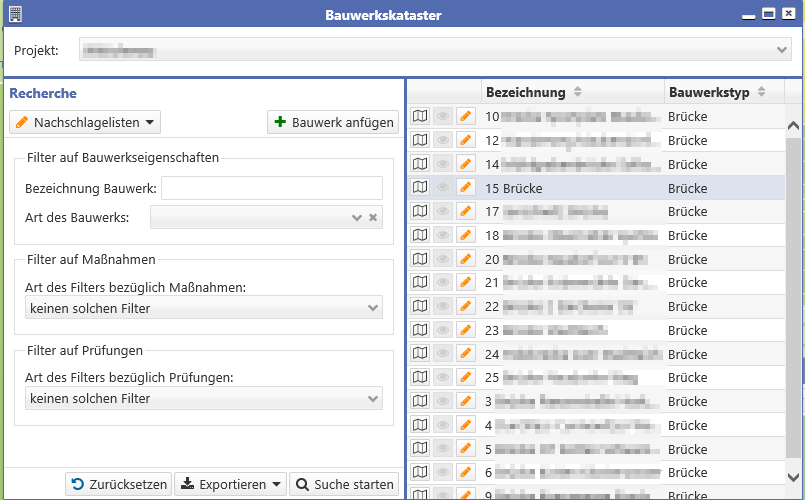The height and width of the screenshot is (500, 805).
Task: Click the map icon for entry 20
Action: point(420,258)
